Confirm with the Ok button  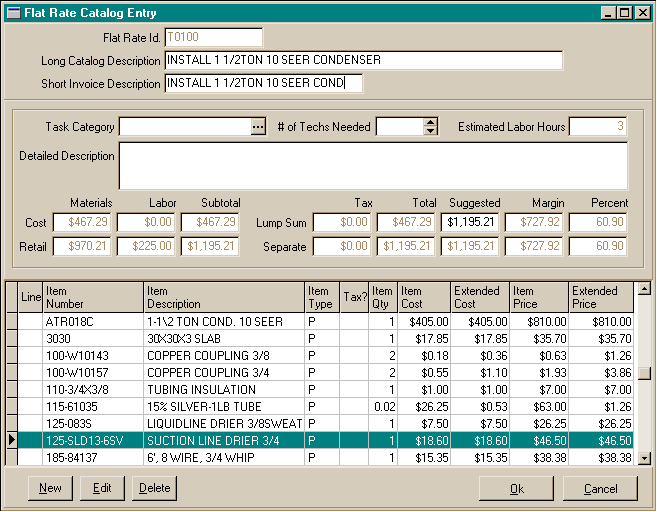(516, 488)
